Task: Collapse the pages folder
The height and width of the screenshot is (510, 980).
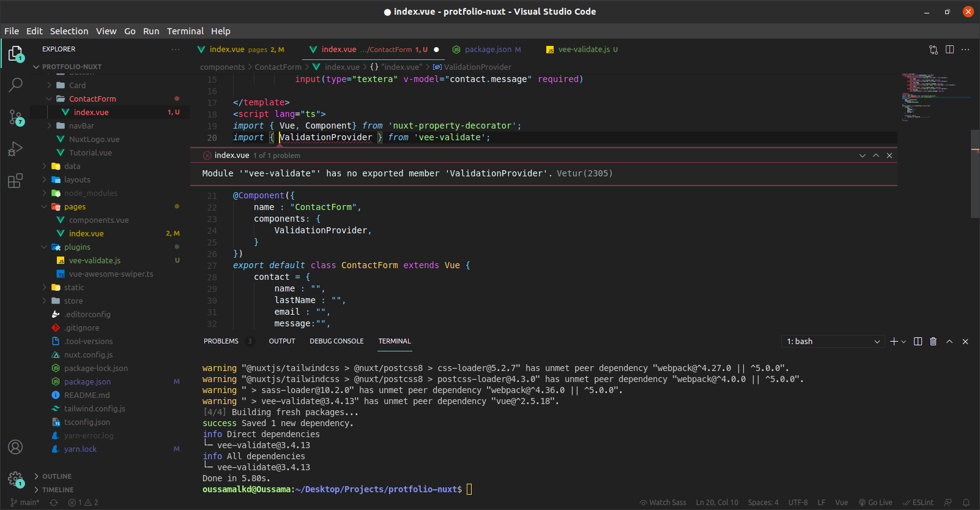Action: [75, 206]
